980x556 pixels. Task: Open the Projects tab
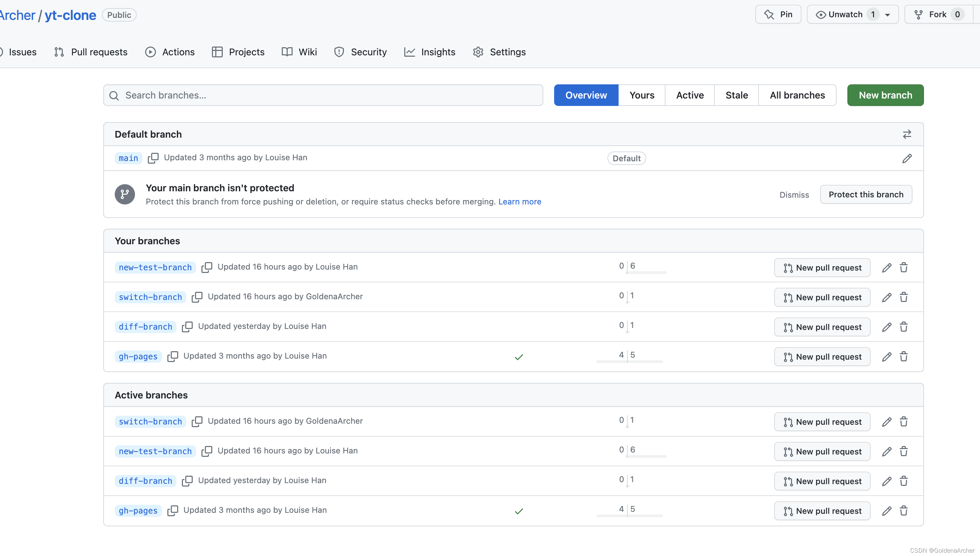[238, 52]
